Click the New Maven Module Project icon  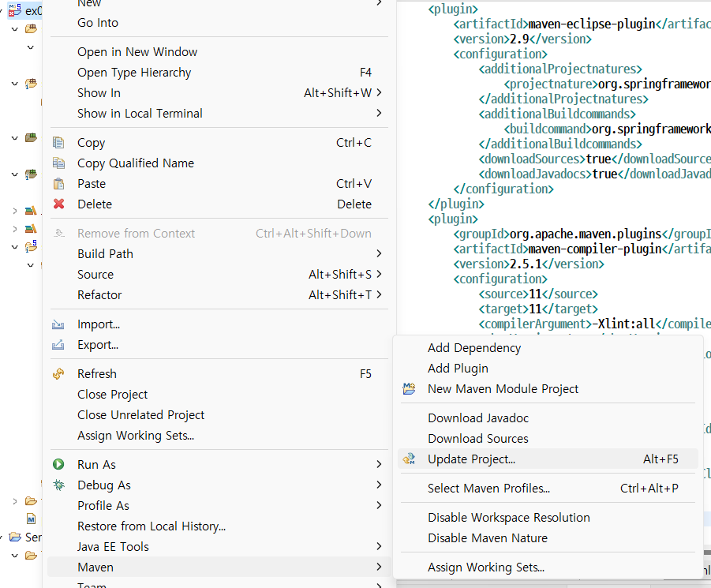pyautogui.click(x=409, y=388)
